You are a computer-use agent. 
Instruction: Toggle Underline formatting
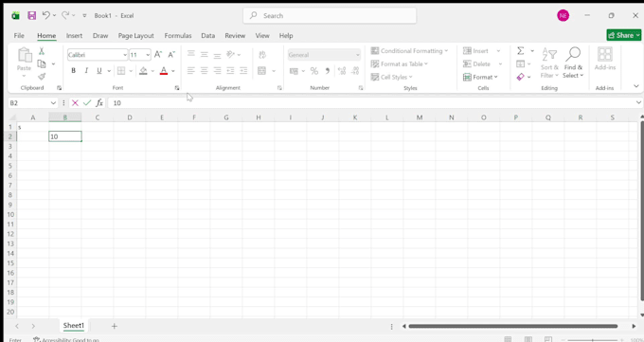[99, 71]
